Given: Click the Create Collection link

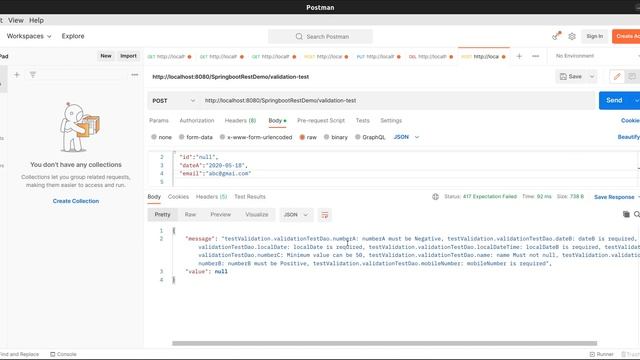Looking at the screenshot, I should point(76,201).
